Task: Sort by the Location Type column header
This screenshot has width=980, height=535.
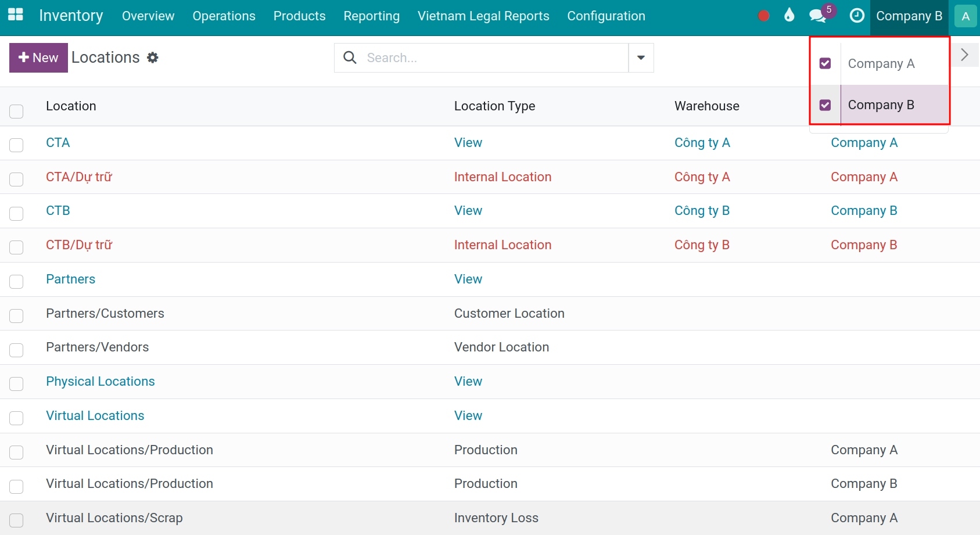Action: pyautogui.click(x=495, y=106)
